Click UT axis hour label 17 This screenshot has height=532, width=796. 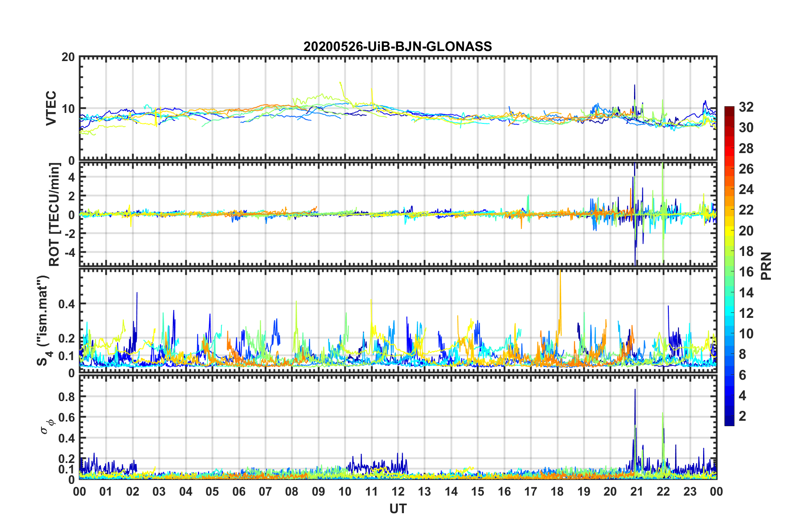click(x=531, y=491)
